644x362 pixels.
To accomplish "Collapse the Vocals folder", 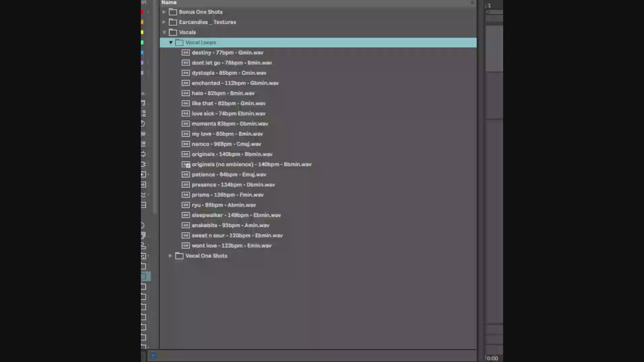I will (164, 33).
